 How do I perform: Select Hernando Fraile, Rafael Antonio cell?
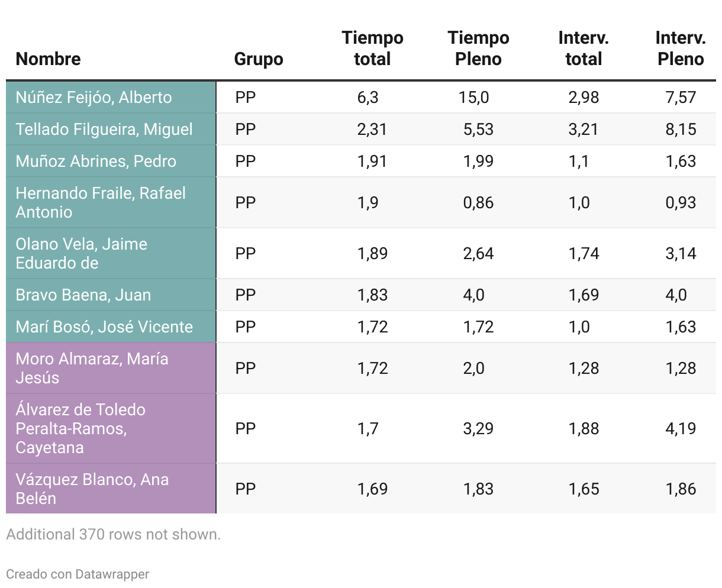click(101, 202)
